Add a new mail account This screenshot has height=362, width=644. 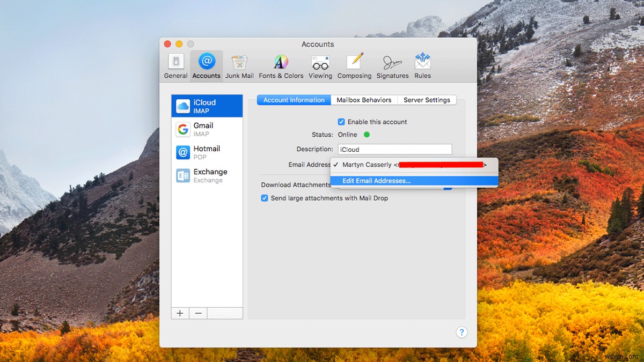point(180,313)
